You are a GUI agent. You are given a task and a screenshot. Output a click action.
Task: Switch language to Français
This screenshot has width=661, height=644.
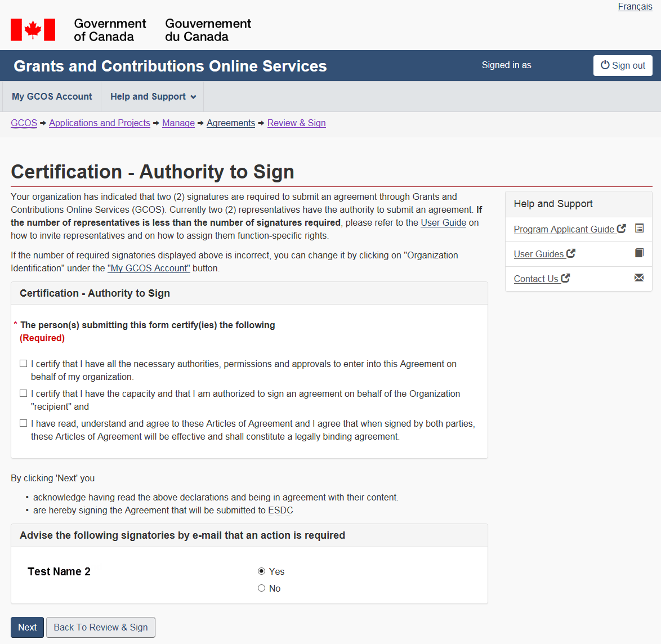tap(635, 7)
